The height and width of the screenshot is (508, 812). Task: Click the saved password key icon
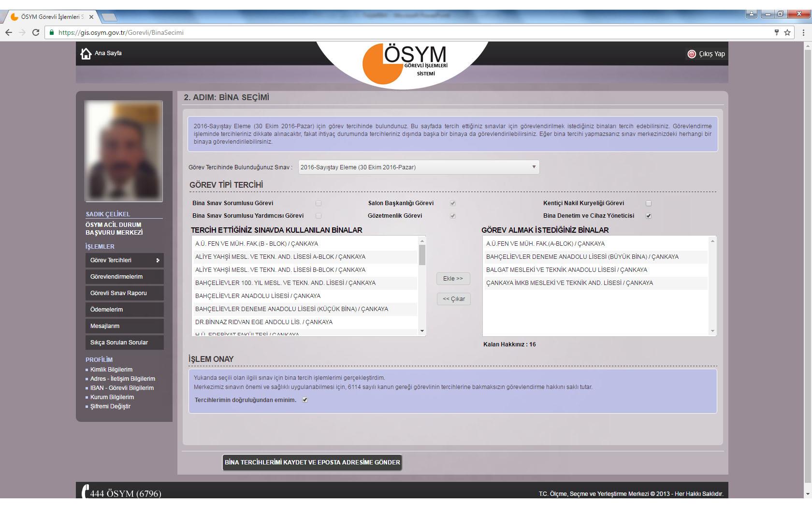(x=777, y=32)
